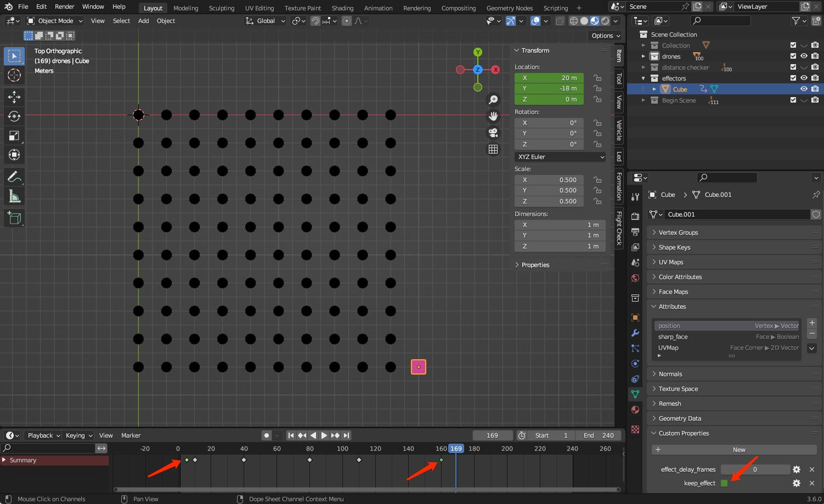Screen dimensions: 824x504
Task: Select the Move tool in toolbar
Action: point(14,97)
